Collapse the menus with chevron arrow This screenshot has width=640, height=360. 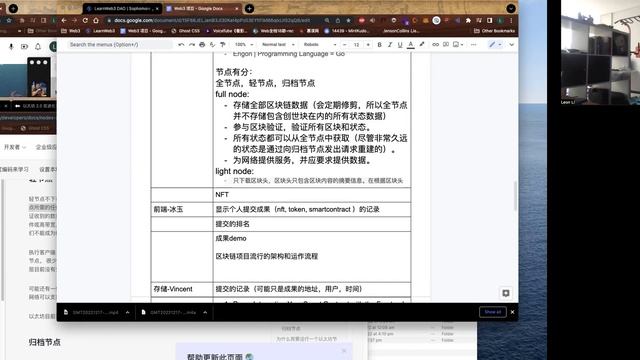click(511, 44)
